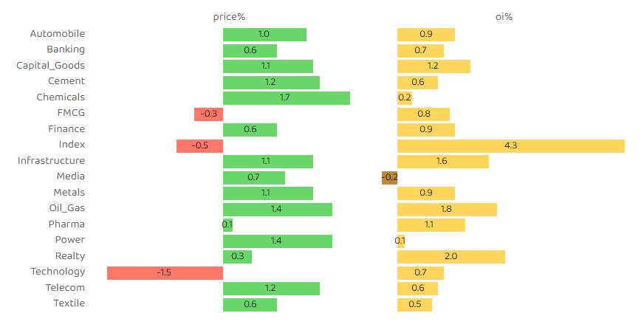Click the Telecom price bar
644x330 pixels.
271,288
